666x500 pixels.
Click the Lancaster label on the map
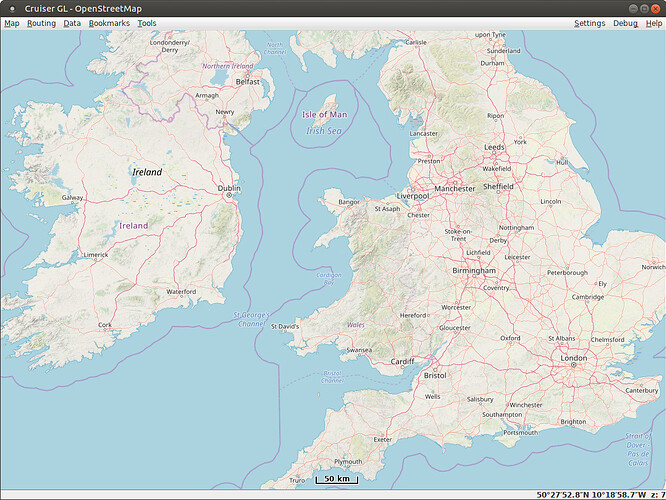(423, 133)
